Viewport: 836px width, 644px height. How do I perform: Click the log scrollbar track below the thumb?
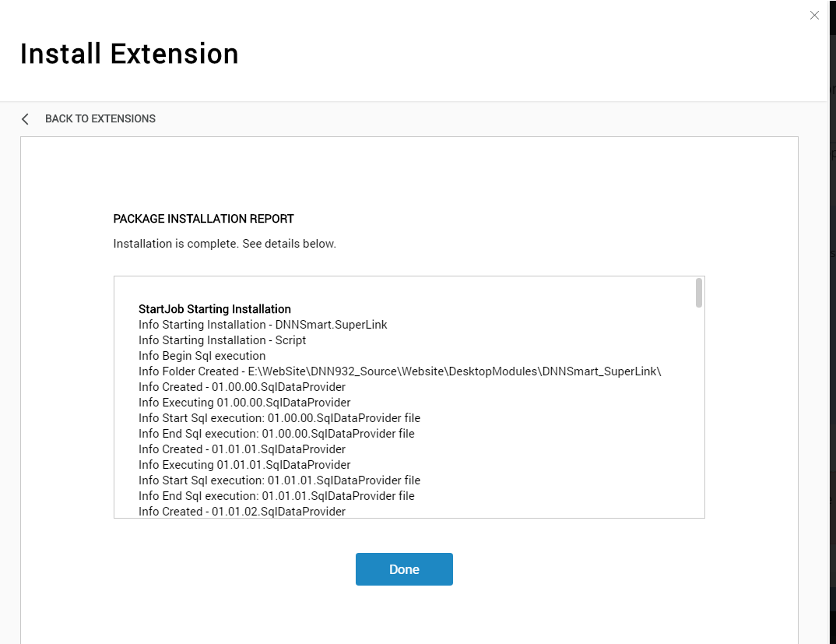[698, 411]
